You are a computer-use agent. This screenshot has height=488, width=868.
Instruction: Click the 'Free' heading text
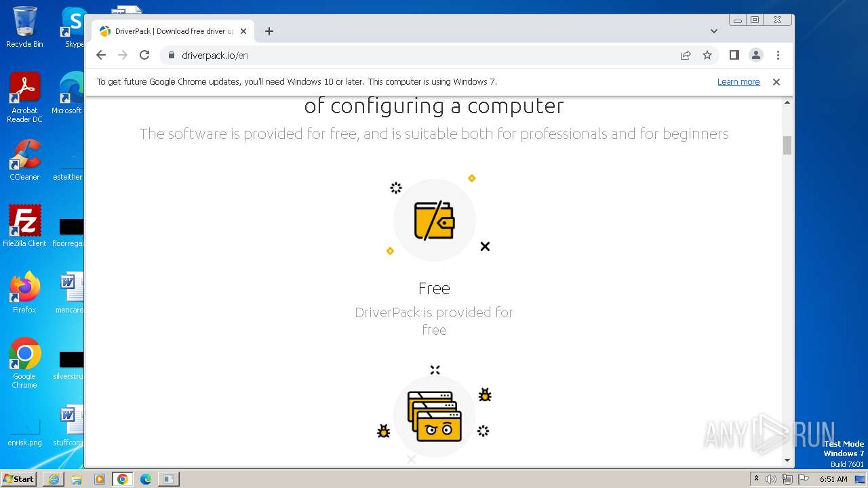click(434, 289)
